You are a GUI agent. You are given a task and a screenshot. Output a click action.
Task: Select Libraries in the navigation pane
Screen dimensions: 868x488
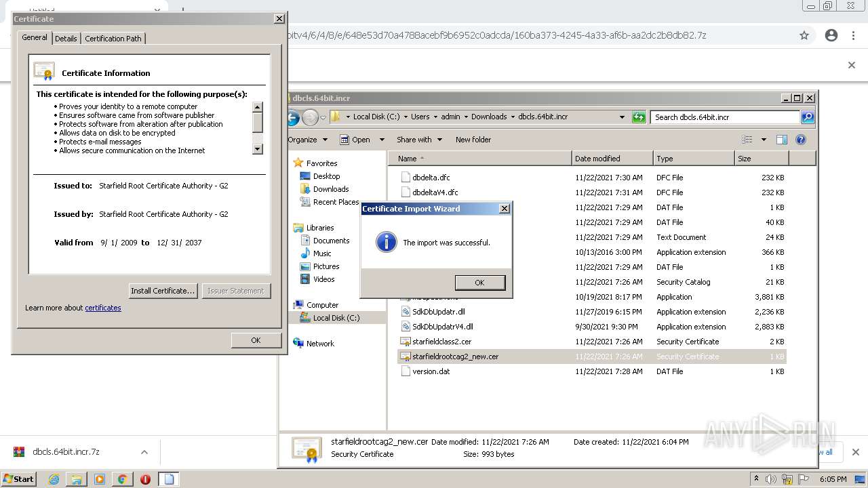320,228
